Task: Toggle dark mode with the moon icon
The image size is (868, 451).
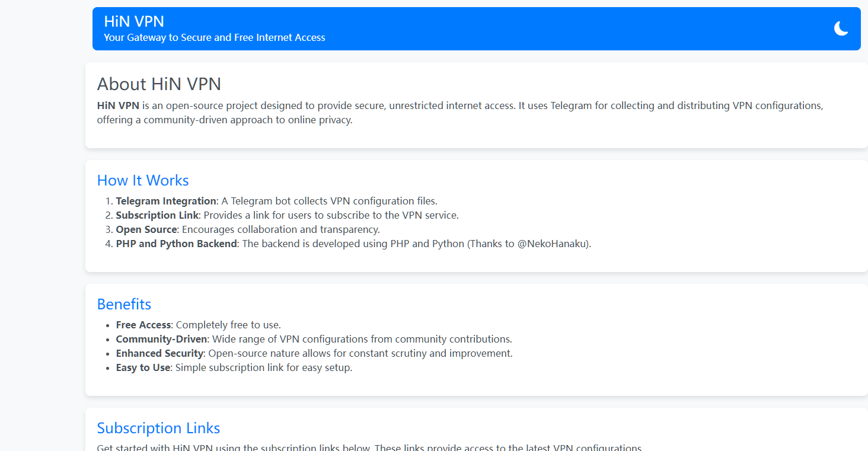Action: point(841,28)
